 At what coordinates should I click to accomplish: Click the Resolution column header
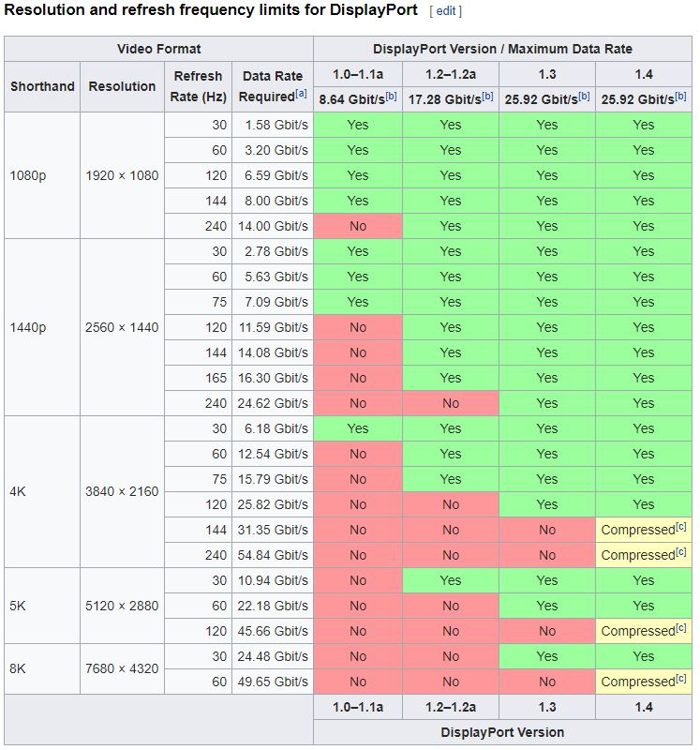122,86
